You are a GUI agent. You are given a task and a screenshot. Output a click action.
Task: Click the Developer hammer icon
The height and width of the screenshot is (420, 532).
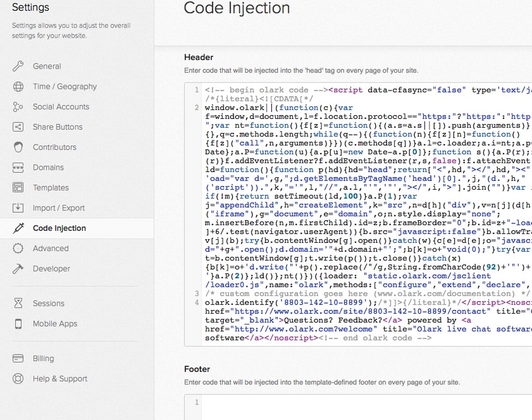18,269
